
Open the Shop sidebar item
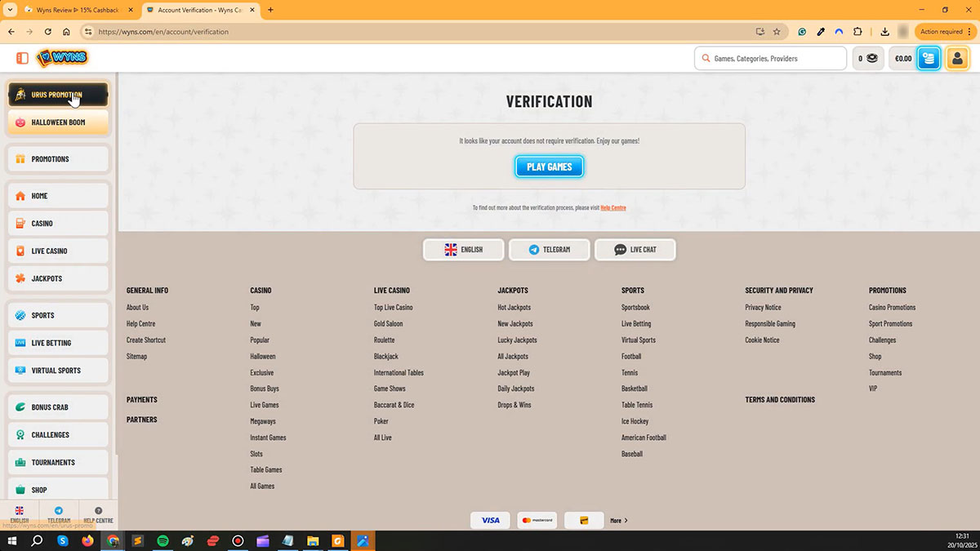[58, 490]
